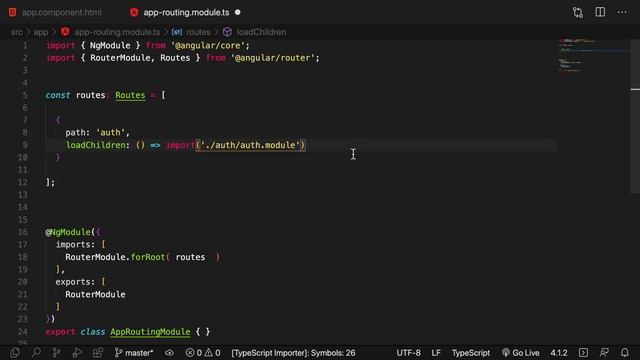Click the Angular icon in breadcrumb
Screen dimensions: 640x360
pyautogui.click(x=65, y=31)
